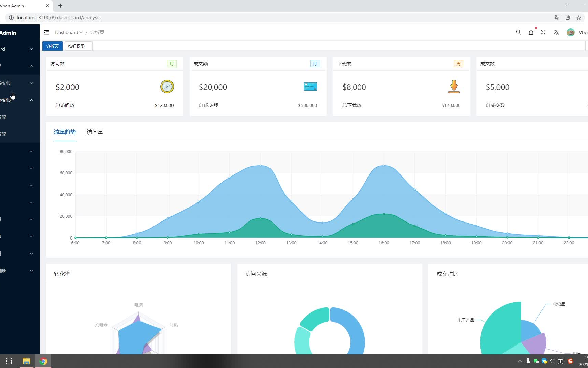Click the 12:00 label on chart axis

pos(260,243)
